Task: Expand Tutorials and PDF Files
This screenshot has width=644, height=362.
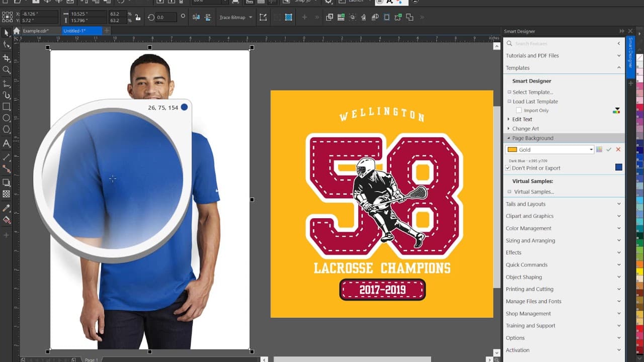Action: pyautogui.click(x=563, y=55)
